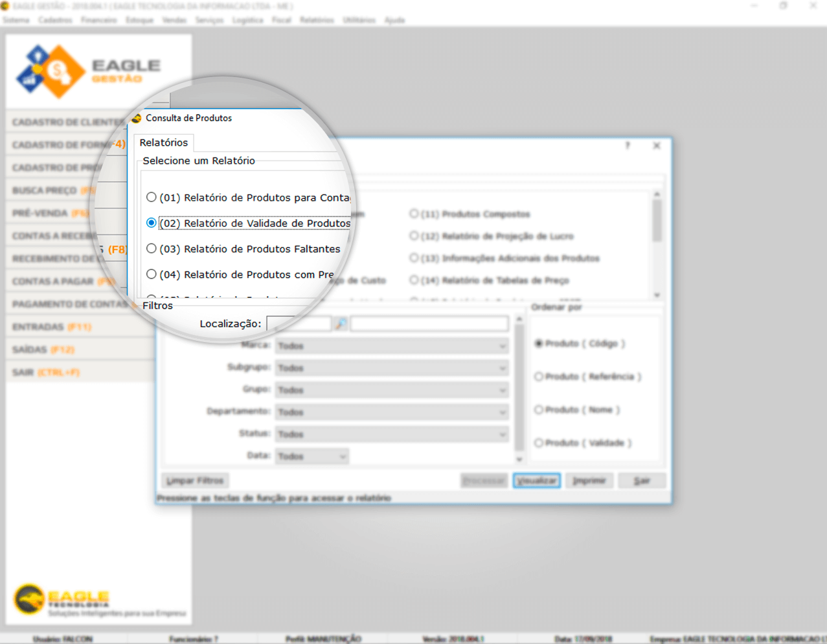Click the Localização description field
827x644 pixels.
[429, 323]
